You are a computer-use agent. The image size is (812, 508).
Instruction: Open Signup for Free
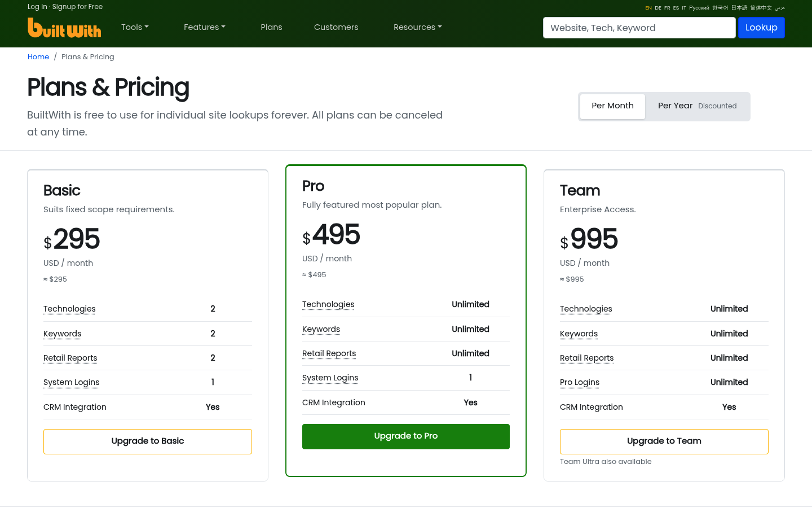coord(77,7)
